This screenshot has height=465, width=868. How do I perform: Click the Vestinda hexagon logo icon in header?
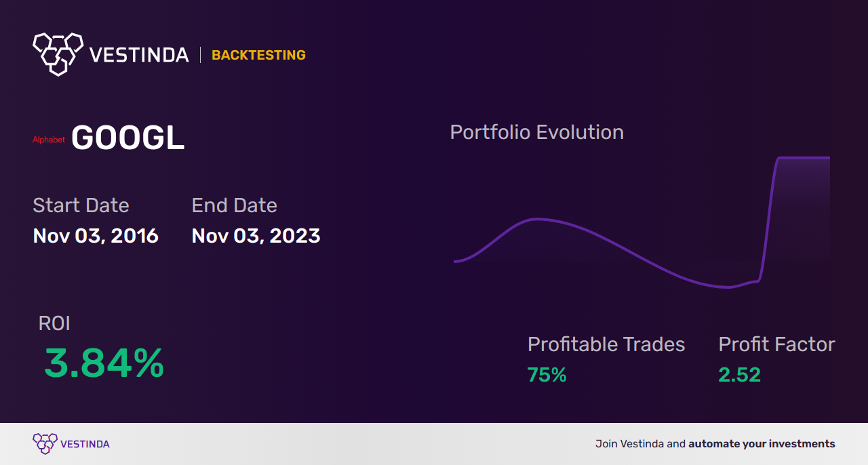click(58, 54)
